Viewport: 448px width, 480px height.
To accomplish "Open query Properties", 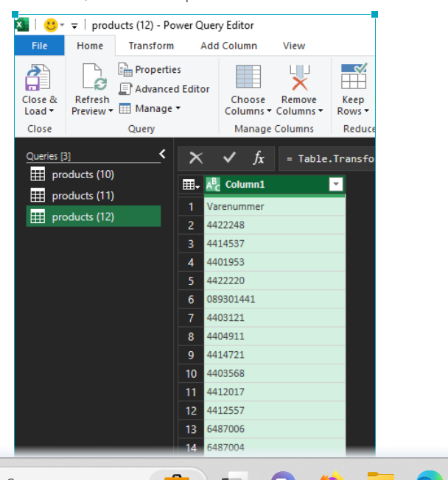I will [150, 69].
